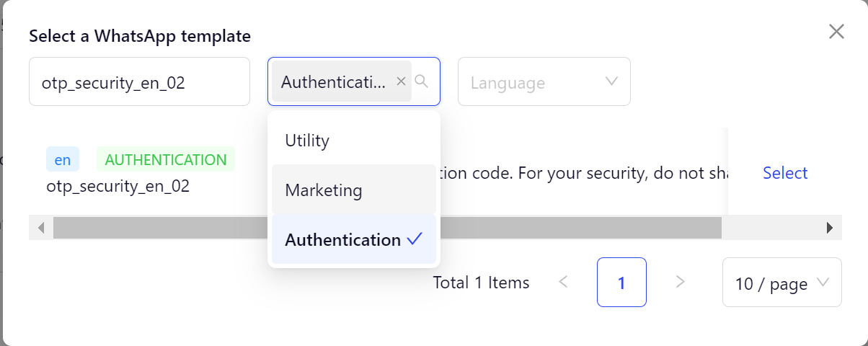Click the Select link for otp_security_en_02
The width and height of the screenshot is (868, 346).
click(785, 173)
